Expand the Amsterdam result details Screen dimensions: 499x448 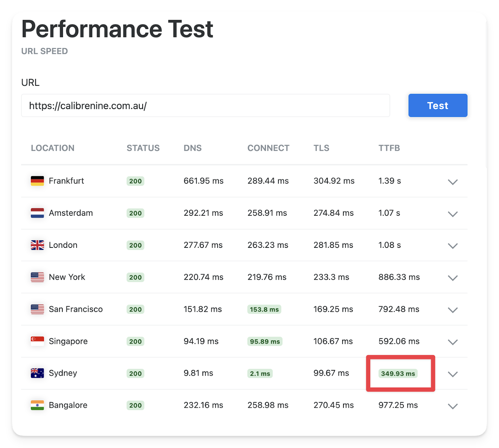tap(453, 214)
